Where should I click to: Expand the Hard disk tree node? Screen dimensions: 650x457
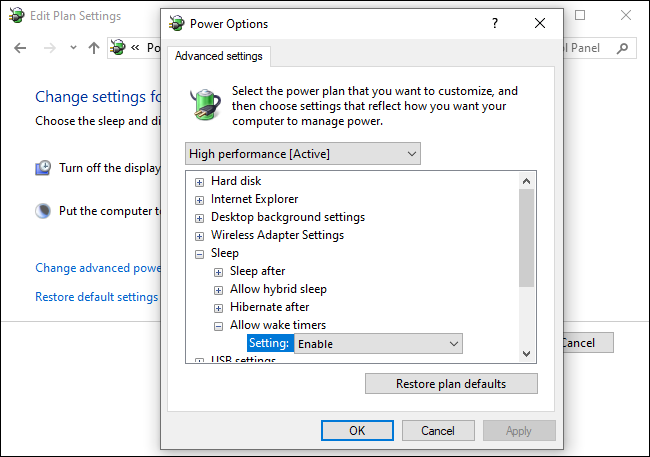(x=200, y=182)
